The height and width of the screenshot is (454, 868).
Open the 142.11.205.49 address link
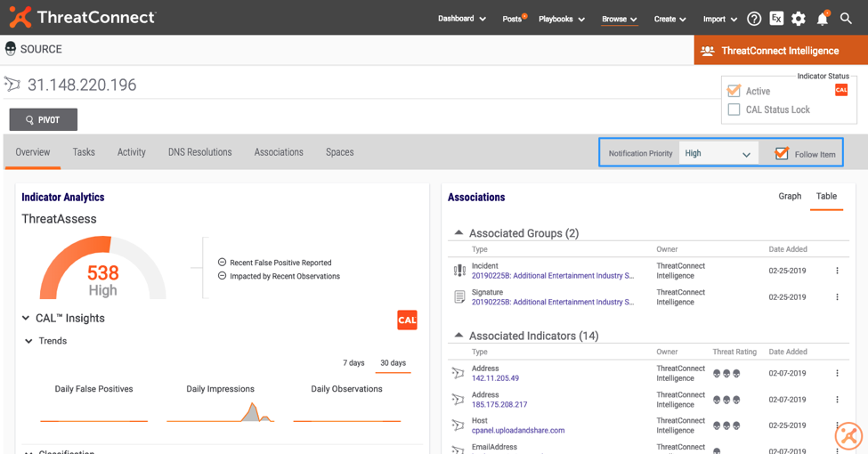pyautogui.click(x=495, y=378)
